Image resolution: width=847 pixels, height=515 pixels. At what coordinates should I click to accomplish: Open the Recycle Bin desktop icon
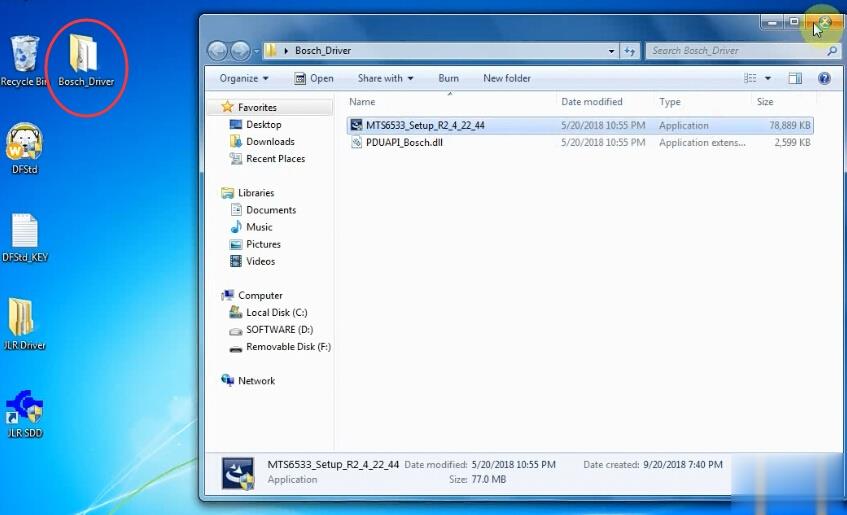[24, 61]
